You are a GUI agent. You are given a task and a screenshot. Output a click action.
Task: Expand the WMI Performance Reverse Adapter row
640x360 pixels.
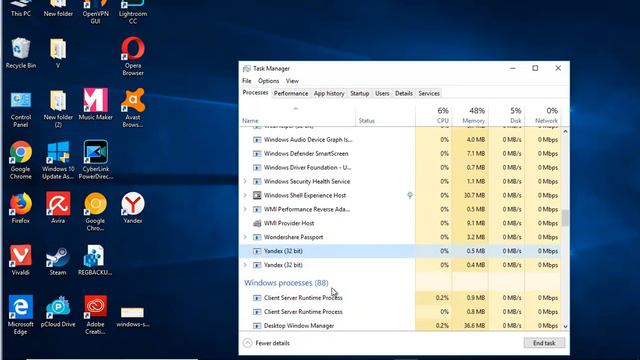[245, 209]
